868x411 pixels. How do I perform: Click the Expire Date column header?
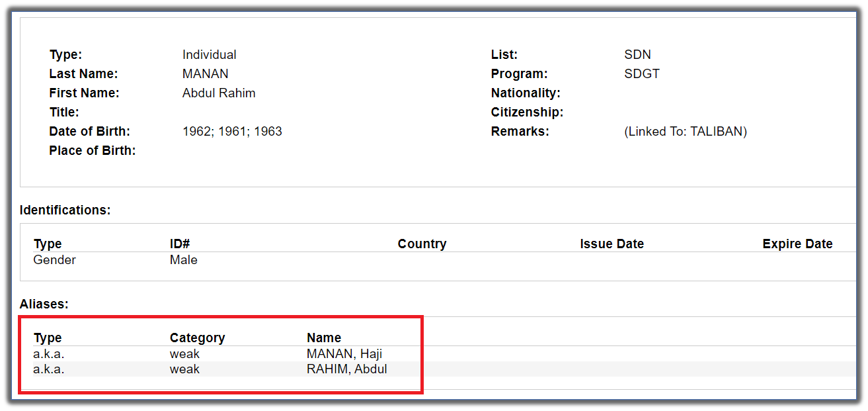[797, 244]
